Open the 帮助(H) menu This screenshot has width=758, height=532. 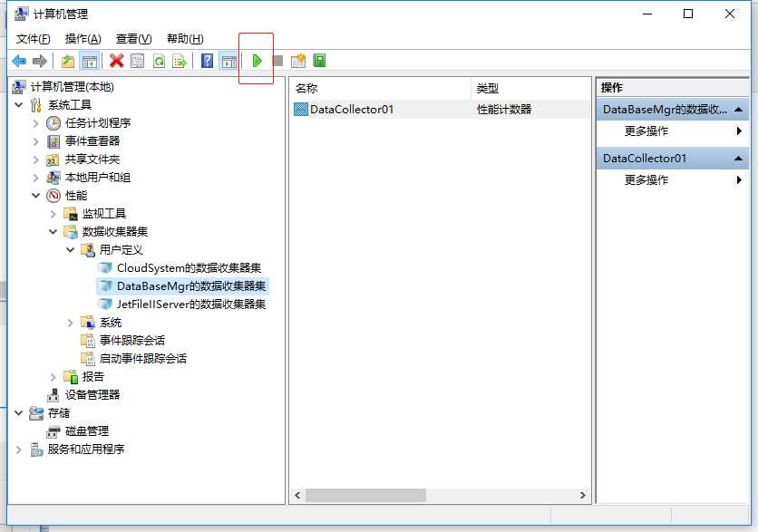pos(185,39)
